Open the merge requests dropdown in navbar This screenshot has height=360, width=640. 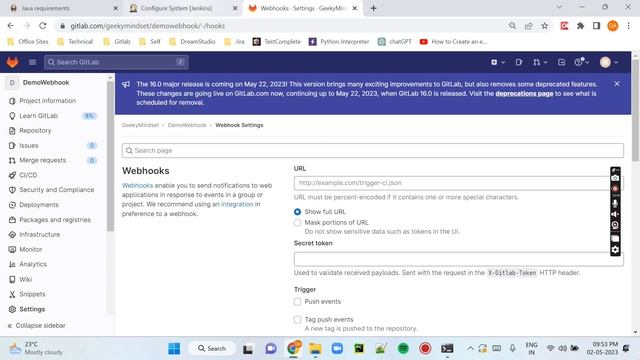pos(540,62)
